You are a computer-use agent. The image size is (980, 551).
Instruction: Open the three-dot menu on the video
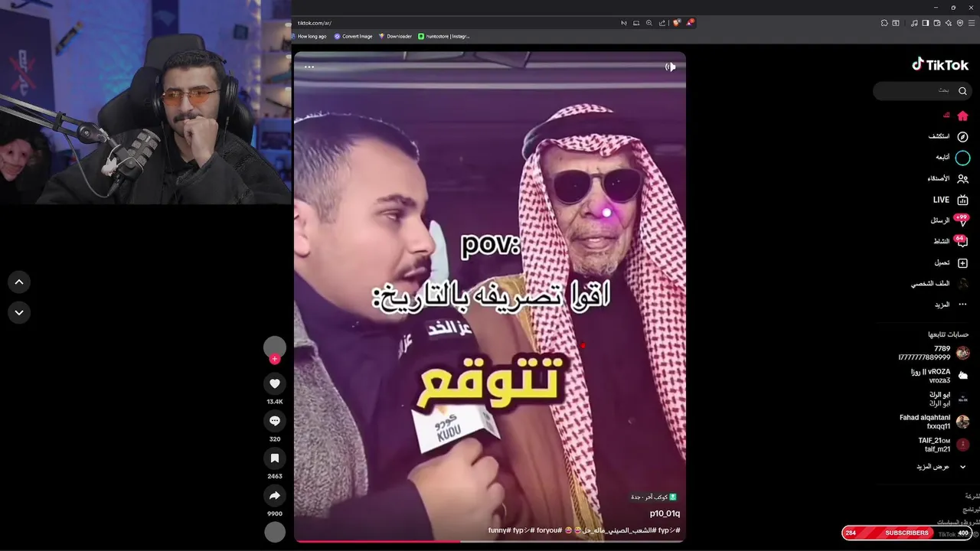tap(309, 67)
